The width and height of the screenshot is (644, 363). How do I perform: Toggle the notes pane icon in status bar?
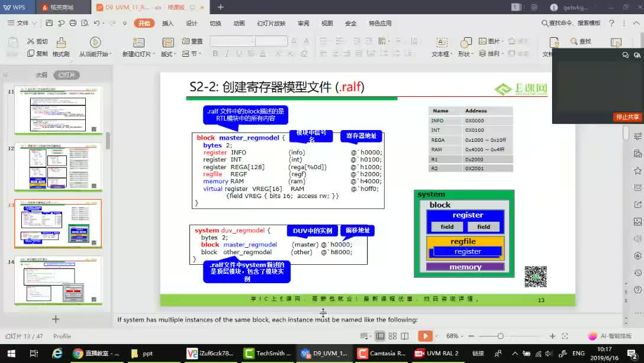pos(364,336)
